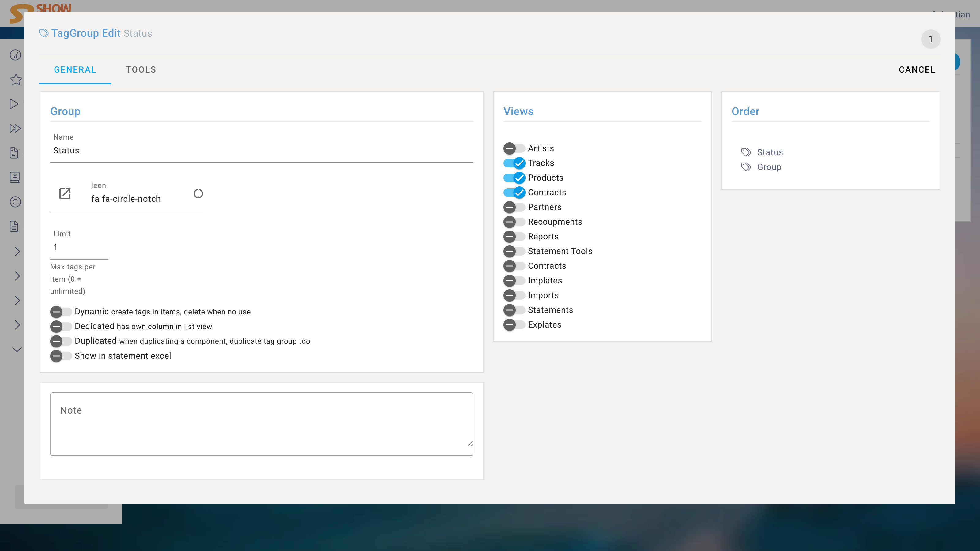Screen dimensions: 980x551
Task: Toggle the Show in statement excel switch
Action: [x=61, y=356]
